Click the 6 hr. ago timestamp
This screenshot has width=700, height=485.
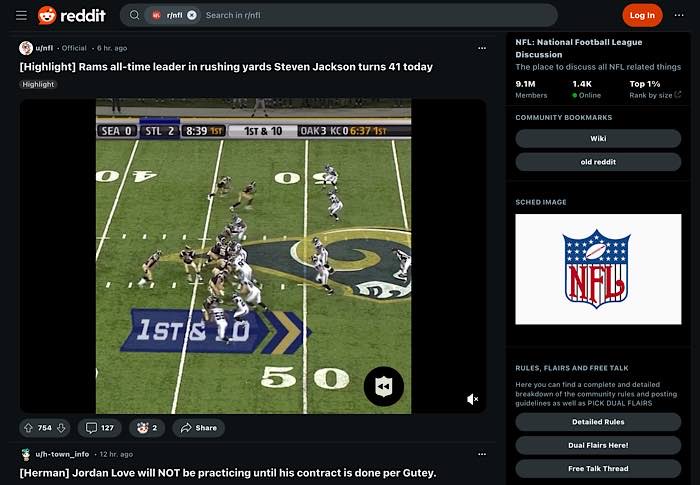pyautogui.click(x=112, y=48)
